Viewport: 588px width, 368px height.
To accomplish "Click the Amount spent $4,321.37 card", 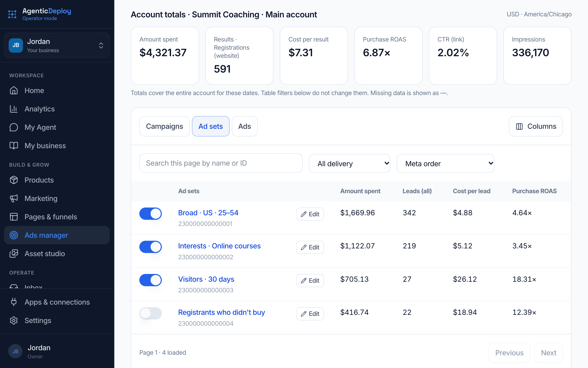I will tap(165, 56).
